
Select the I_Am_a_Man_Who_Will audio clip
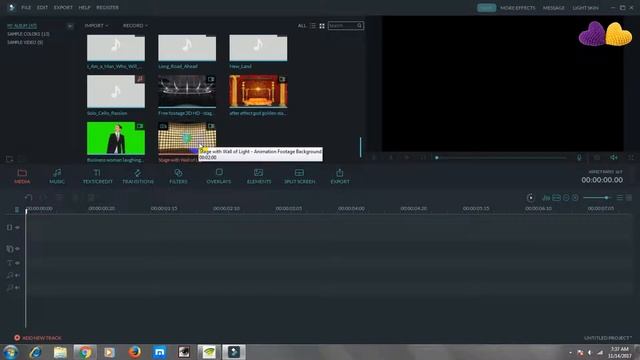coord(116,48)
